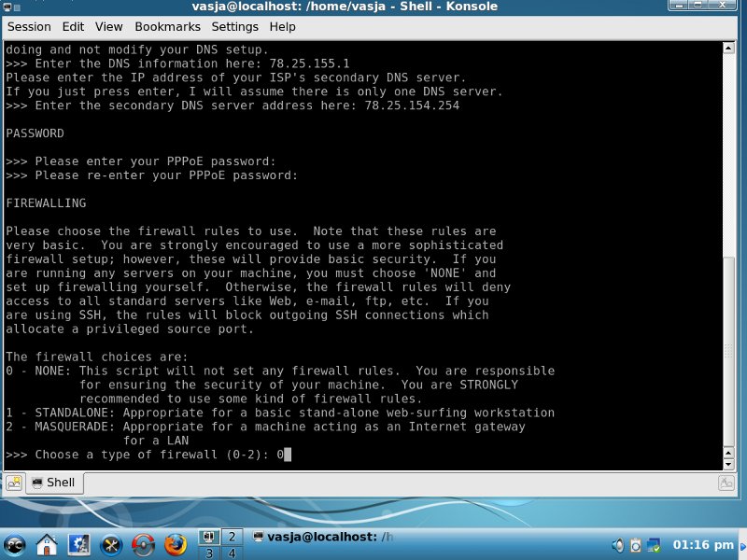747x560 pixels.
Task: Click the new session icon beside Shell tab
Action: 14,483
